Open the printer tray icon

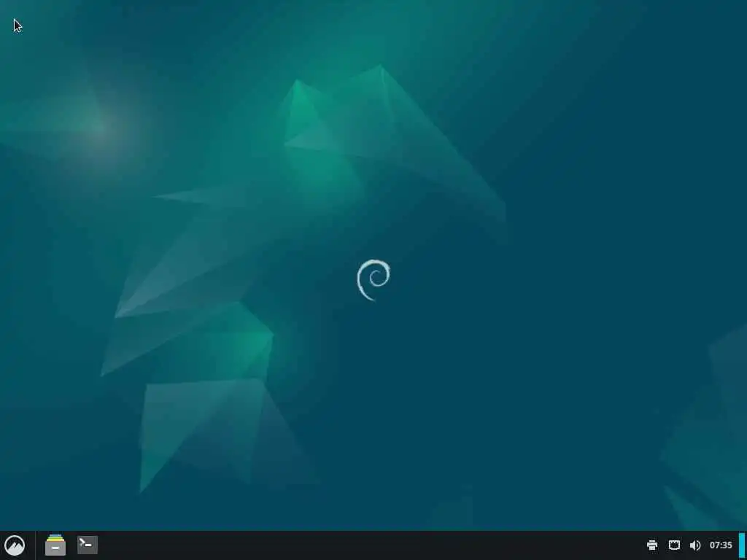point(652,545)
